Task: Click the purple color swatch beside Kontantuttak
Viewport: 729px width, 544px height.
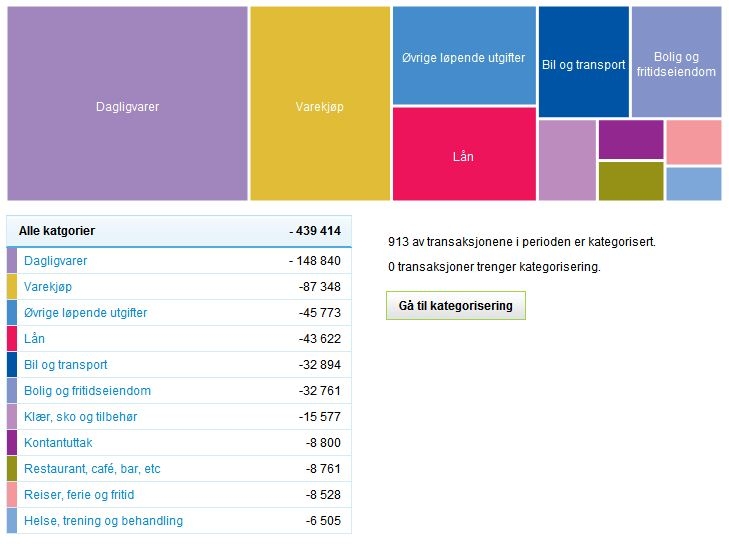Action: click(12, 443)
